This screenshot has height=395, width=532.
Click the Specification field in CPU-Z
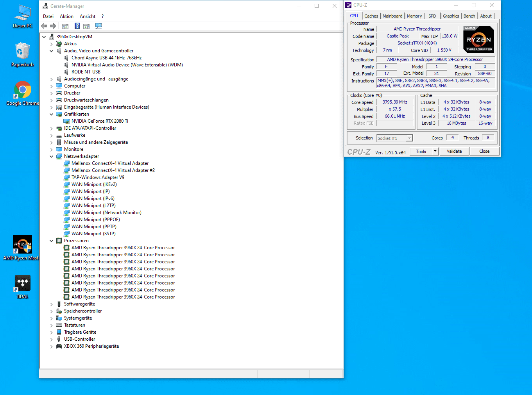[435, 59]
